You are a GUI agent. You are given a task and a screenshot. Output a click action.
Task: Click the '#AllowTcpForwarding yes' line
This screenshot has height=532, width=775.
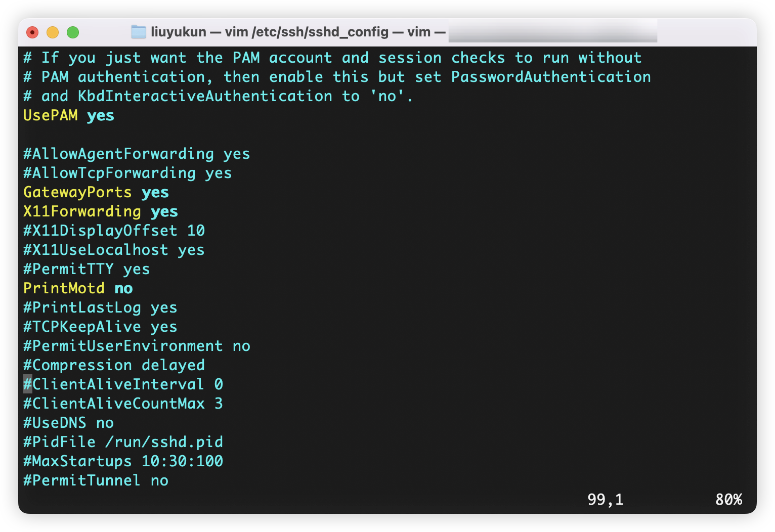[x=127, y=173]
